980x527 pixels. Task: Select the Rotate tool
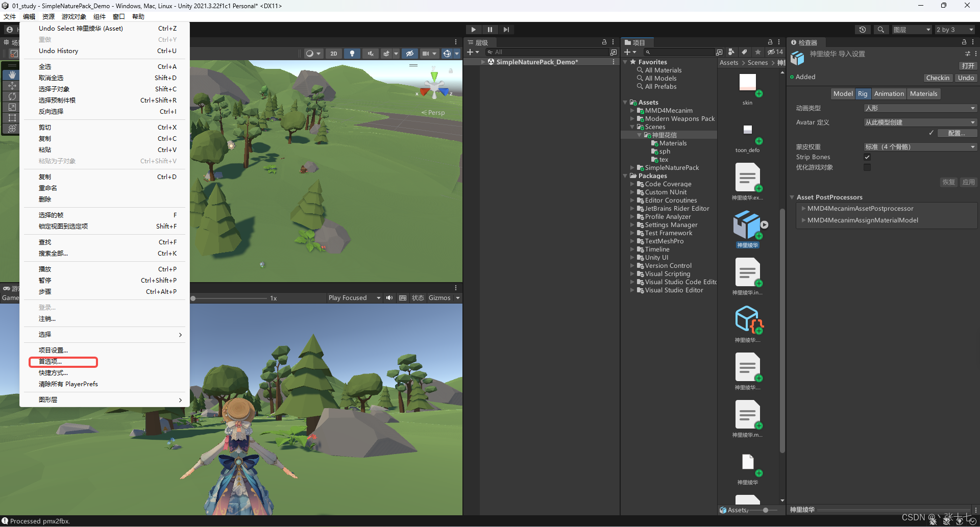[x=12, y=96]
